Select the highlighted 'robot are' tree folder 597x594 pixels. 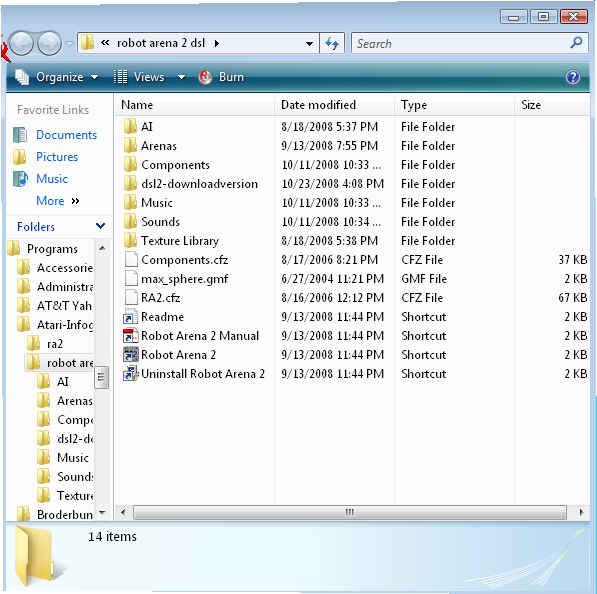60,363
